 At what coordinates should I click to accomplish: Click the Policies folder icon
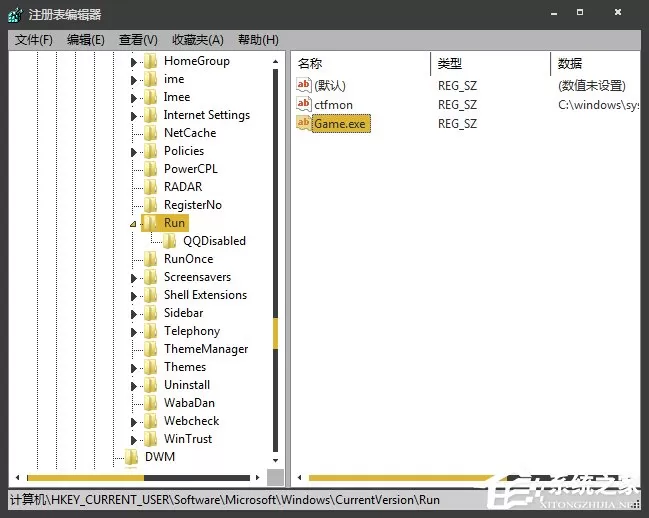(x=151, y=151)
